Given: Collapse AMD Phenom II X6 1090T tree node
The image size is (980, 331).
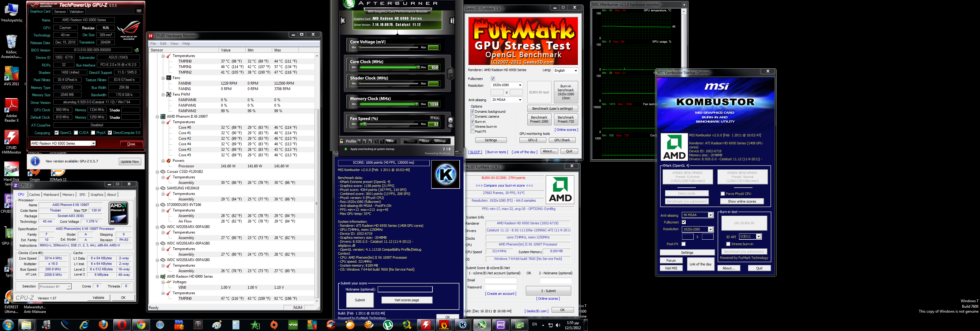Looking at the screenshot, I should point(157,116).
